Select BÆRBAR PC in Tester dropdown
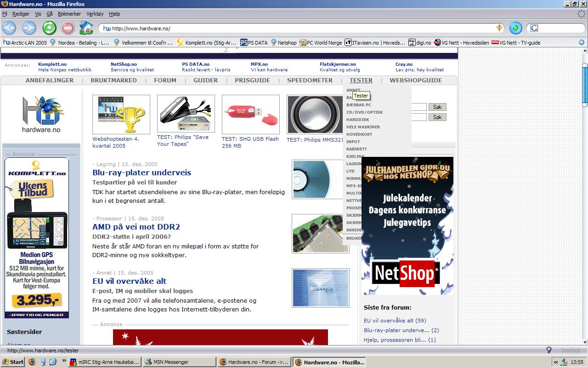 click(359, 105)
